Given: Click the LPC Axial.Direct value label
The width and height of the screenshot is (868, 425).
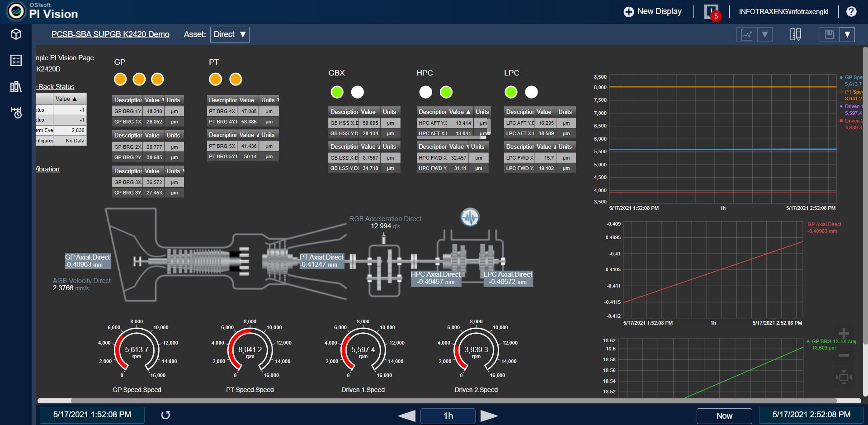Looking at the screenshot, I should (x=508, y=278).
